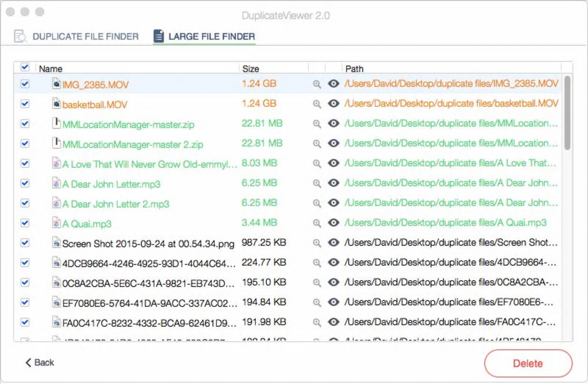Click eye icon for MMLocationManager-master.zip

[333, 123]
